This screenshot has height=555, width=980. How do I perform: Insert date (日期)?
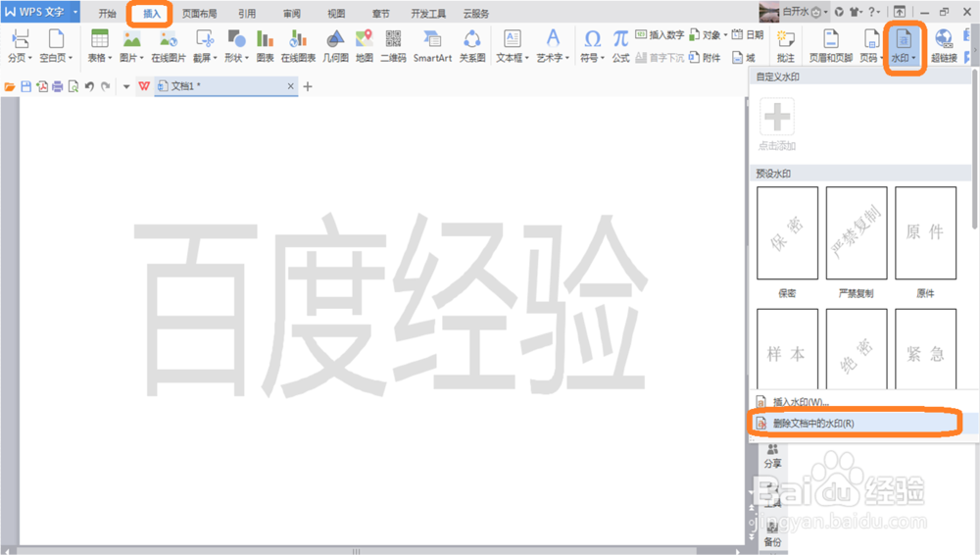click(x=748, y=35)
